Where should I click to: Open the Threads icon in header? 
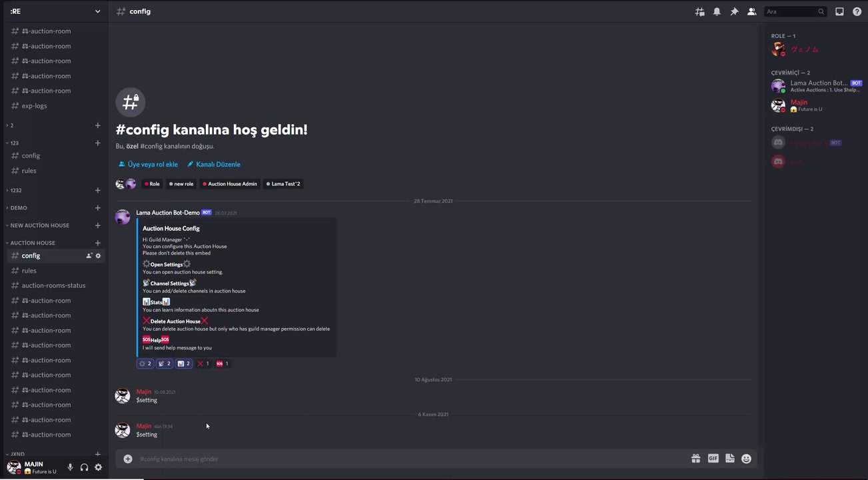pos(699,11)
